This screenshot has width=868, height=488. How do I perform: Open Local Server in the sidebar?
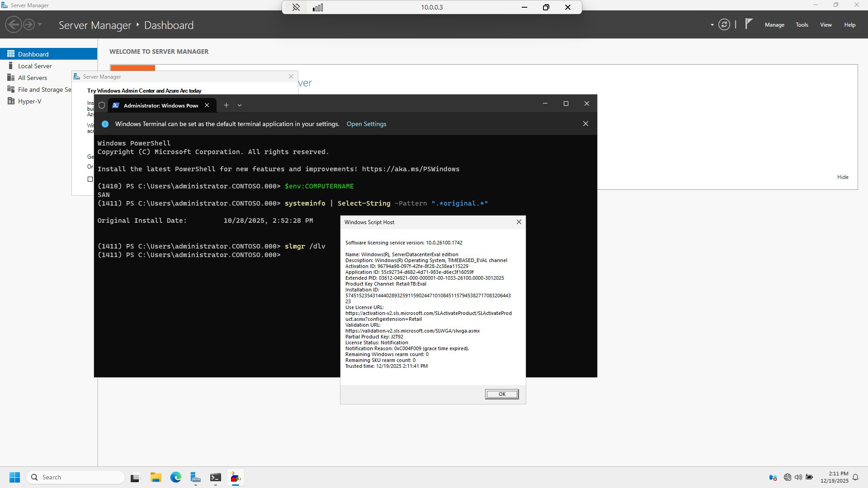[x=35, y=66]
